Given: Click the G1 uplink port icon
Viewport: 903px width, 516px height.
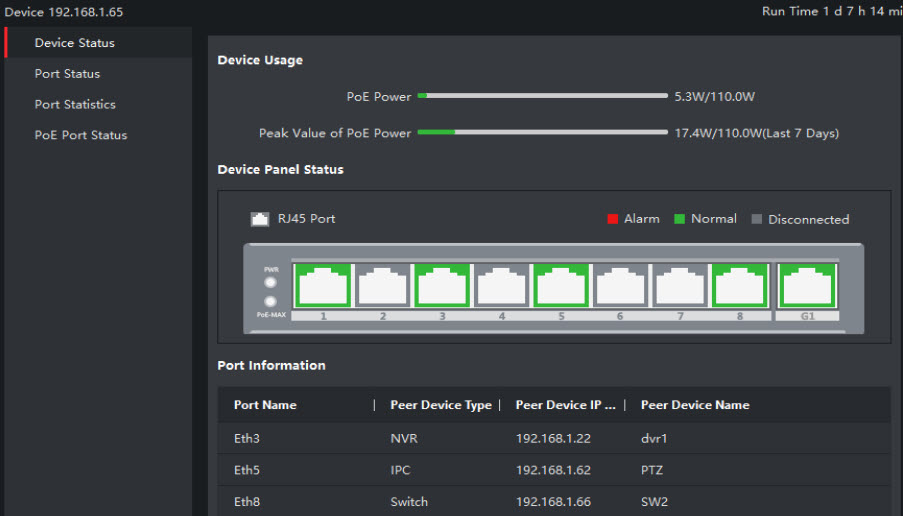Looking at the screenshot, I should (806, 286).
